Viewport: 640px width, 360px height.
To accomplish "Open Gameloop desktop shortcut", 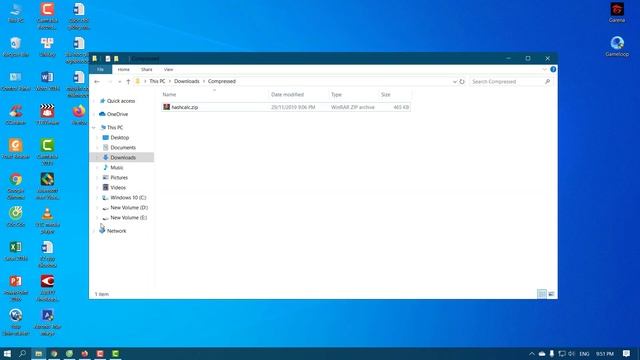I will tap(617, 46).
